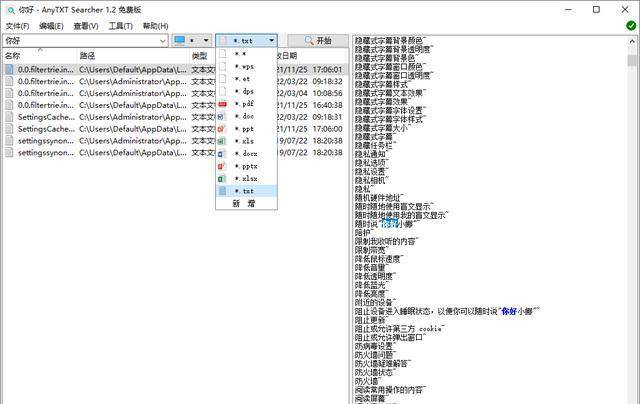Click the 开始 search button
Image resolution: width=640 pixels, height=404 pixels.
click(318, 40)
